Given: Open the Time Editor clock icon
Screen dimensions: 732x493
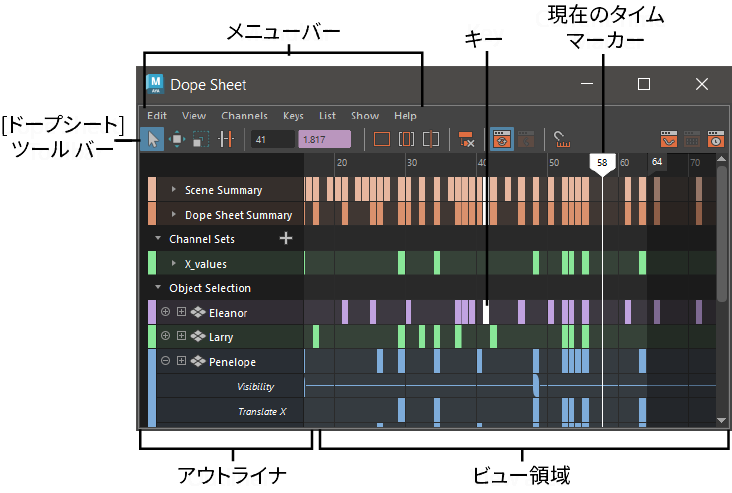Looking at the screenshot, I should [715, 139].
